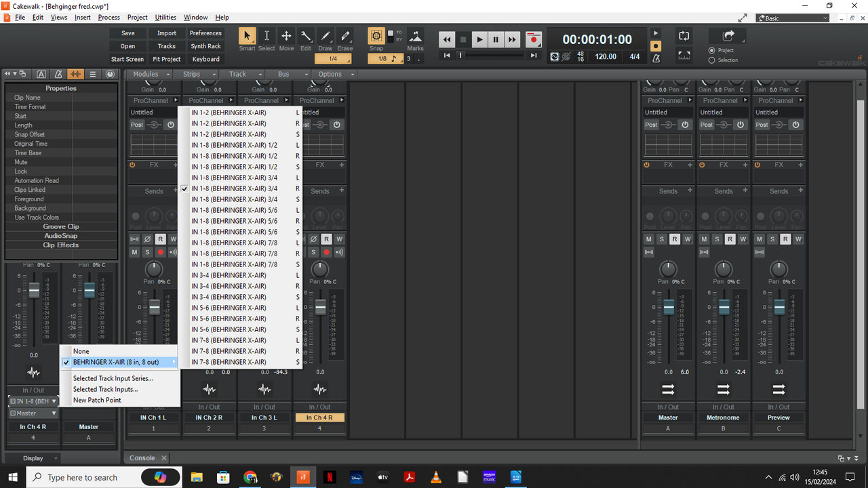
Task: Switch to the Edit tool
Action: (x=306, y=37)
